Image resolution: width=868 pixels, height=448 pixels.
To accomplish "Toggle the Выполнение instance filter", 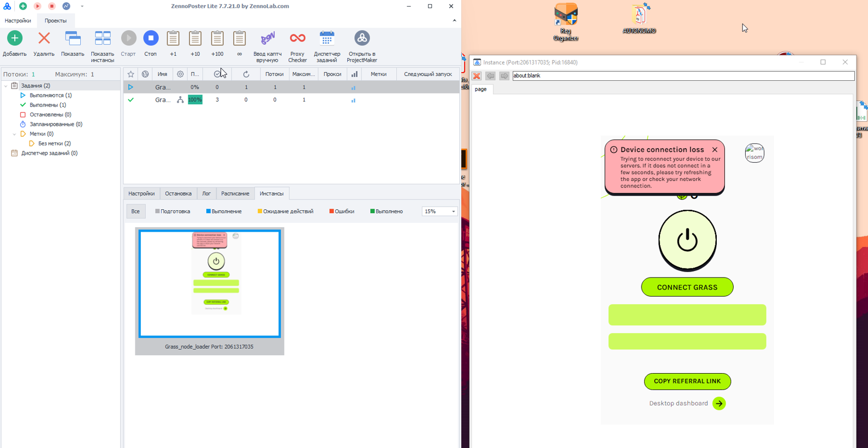I will [x=224, y=211].
